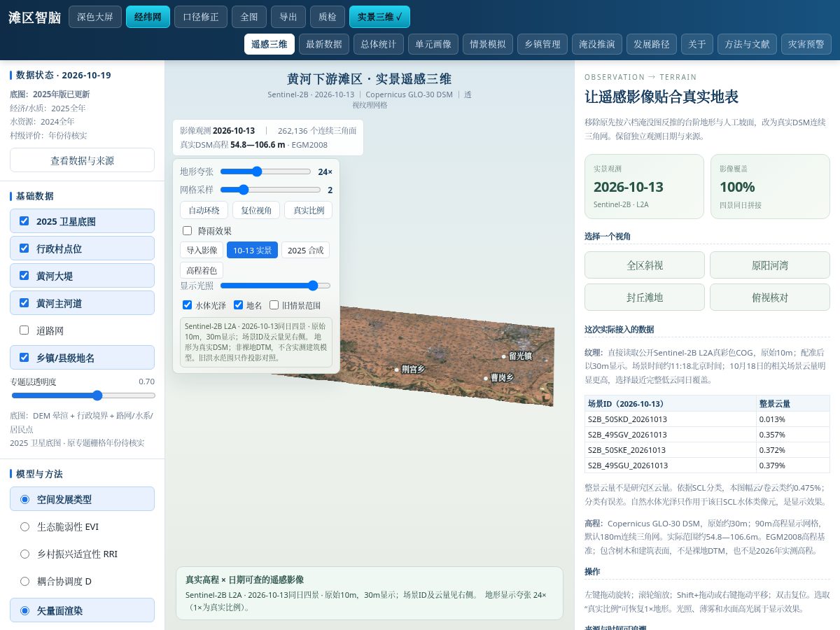Open the 关于 tab
This screenshot has height=630, width=840.
tap(697, 44)
